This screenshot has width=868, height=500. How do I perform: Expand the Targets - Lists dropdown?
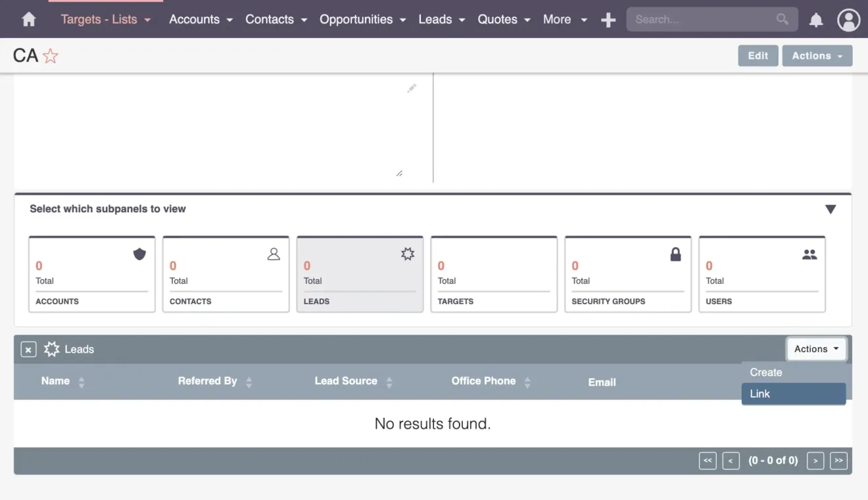coord(105,20)
